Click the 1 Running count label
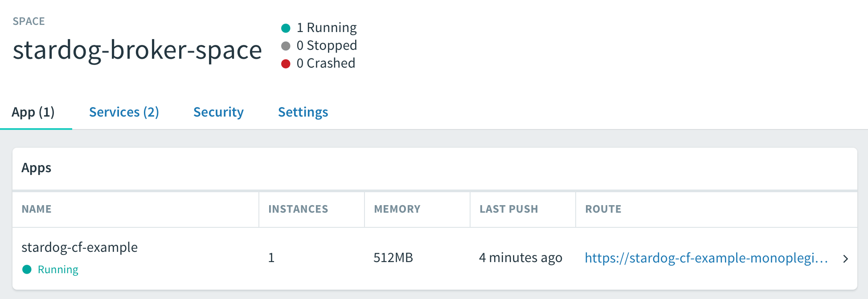This screenshot has height=299, width=868. [327, 28]
